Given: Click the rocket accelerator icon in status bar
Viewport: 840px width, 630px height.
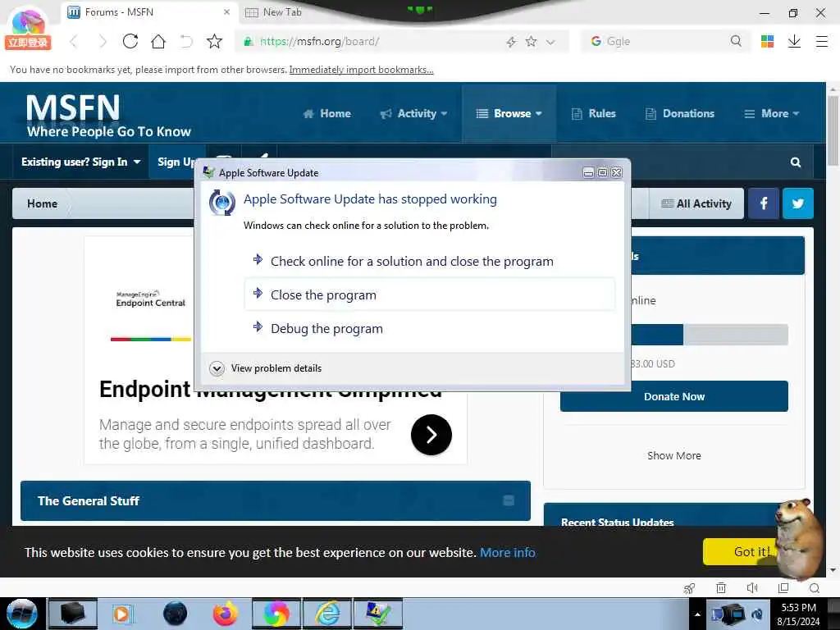Looking at the screenshot, I should (x=689, y=588).
